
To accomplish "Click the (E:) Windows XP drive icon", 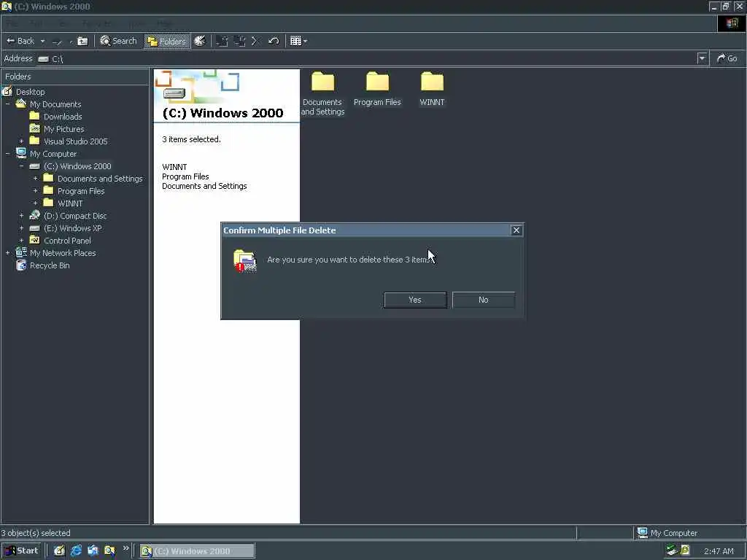I will point(34,228).
